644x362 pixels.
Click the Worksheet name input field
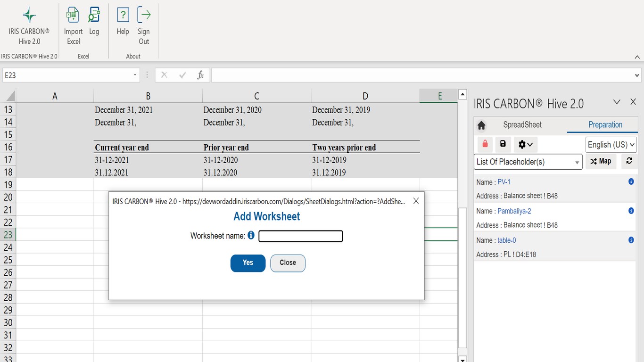[x=301, y=236]
